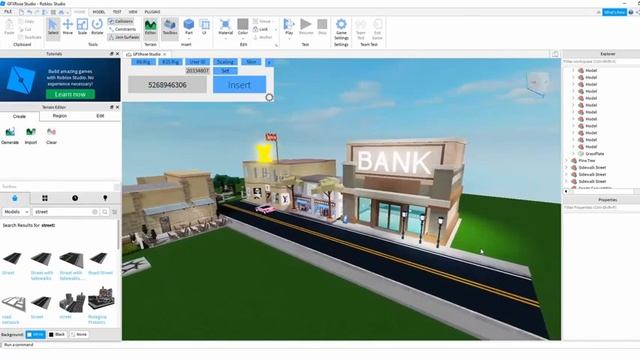Viewport: 640px width, 360px height.
Task: Click the Toolbox search magnifier icon
Action: pyautogui.click(x=105, y=212)
